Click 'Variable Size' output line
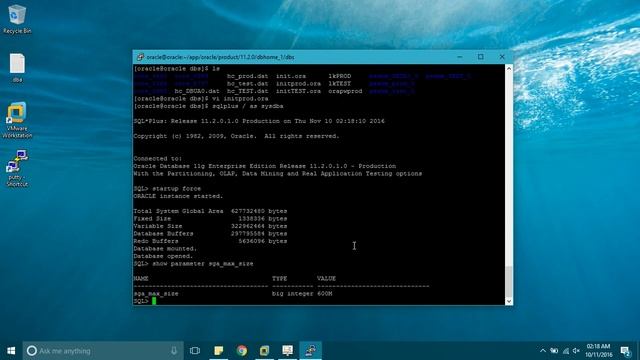The image size is (640, 360). point(210,226)
